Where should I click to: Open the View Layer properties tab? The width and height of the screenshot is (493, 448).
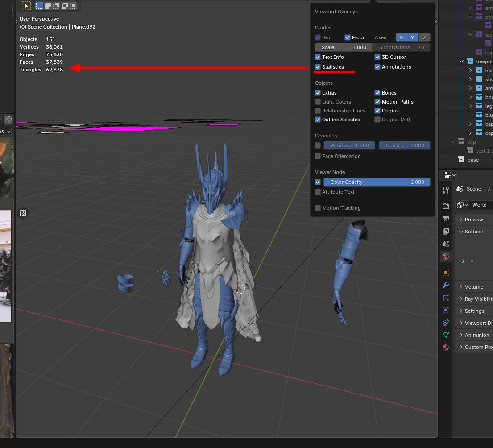(445, 232)
